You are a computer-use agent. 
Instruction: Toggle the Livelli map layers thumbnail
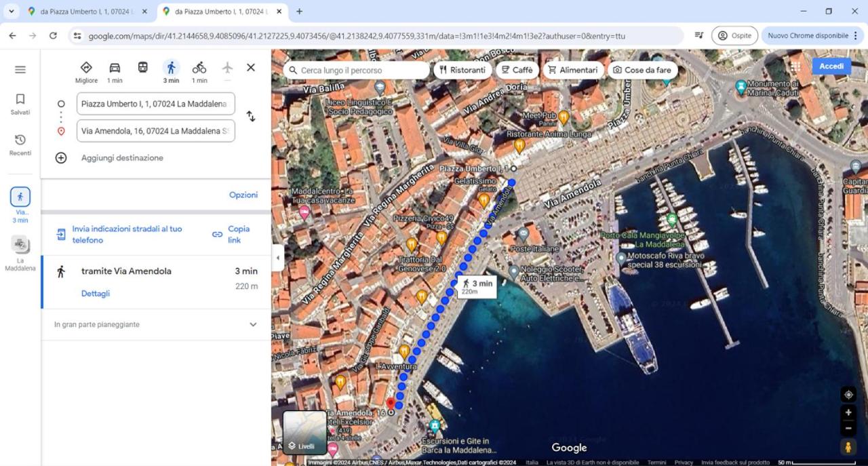click(304, 432)
